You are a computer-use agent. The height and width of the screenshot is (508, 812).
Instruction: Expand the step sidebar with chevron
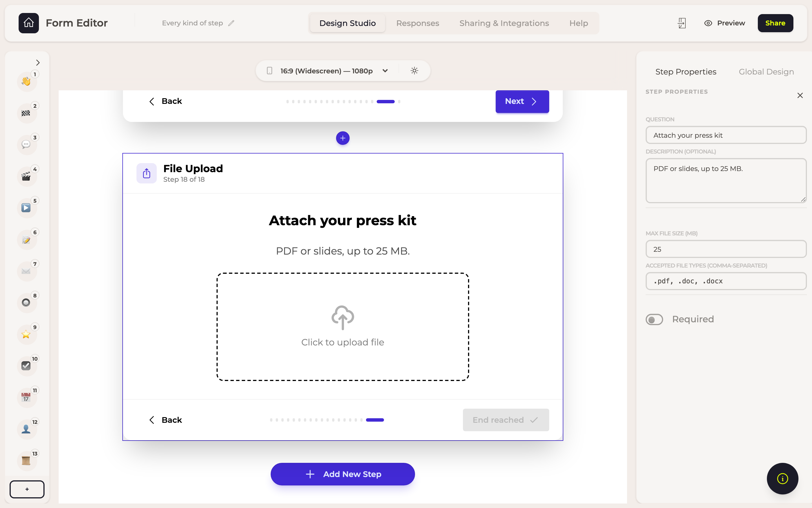pyautogui.click(x=38, y=62)
